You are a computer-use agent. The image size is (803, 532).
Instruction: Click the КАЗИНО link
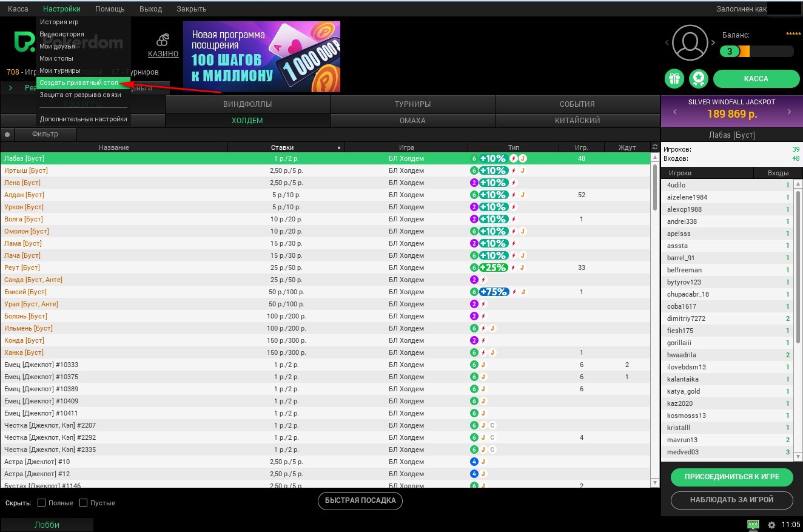click(163, 54)
